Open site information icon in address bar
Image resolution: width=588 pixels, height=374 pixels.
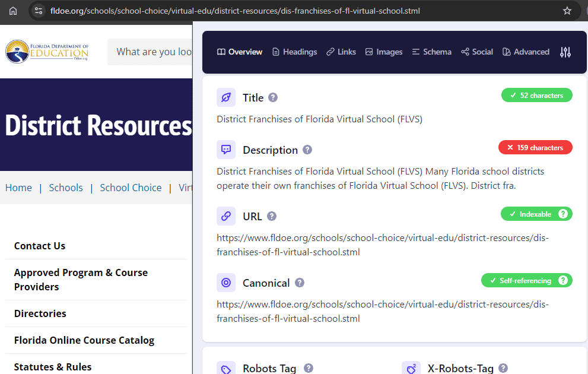(39, 11)
